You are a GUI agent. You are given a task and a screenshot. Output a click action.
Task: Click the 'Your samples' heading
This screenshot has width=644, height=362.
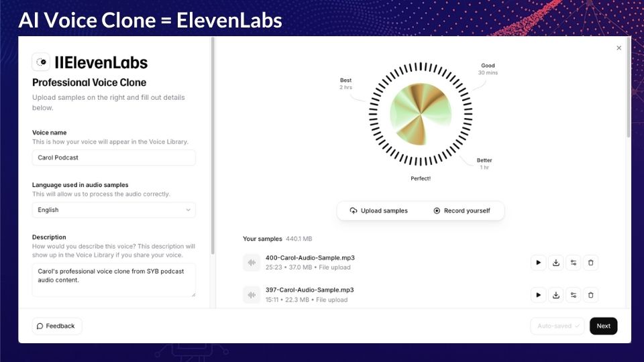[262, 239]
